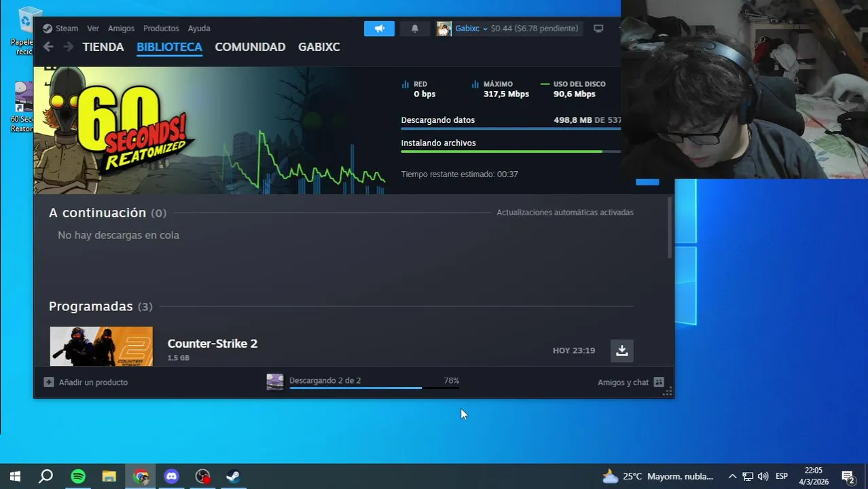Click the Instalando archivos progress bar
This screenshot has height=489, width=868.
(511, 151)
